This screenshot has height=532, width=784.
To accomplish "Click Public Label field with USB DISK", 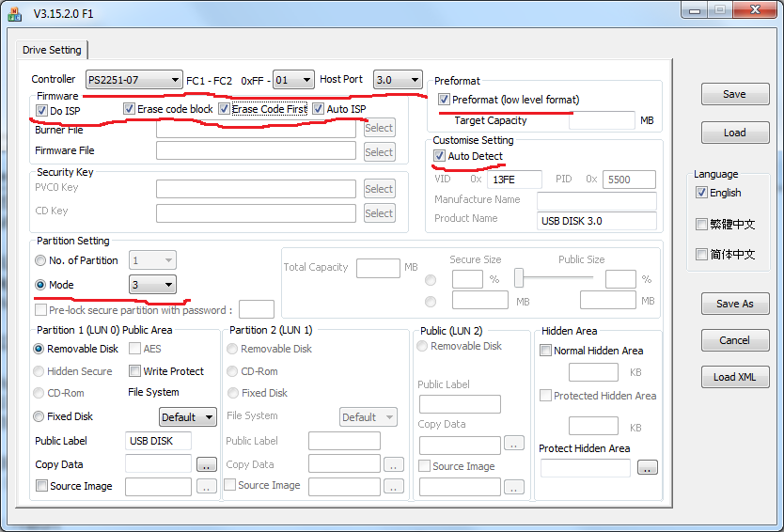I will (158, 441).
